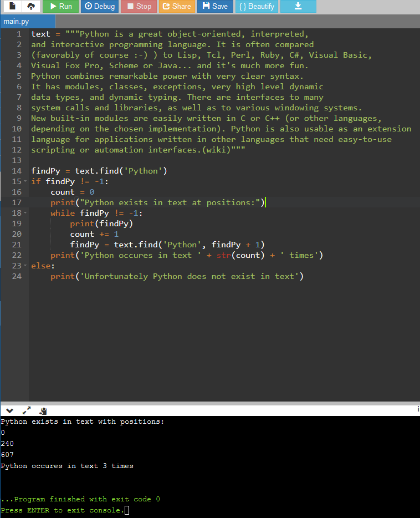Click line number 1 in gutter
This screenshot has width=420, height=518.
(x=19, y=34)
